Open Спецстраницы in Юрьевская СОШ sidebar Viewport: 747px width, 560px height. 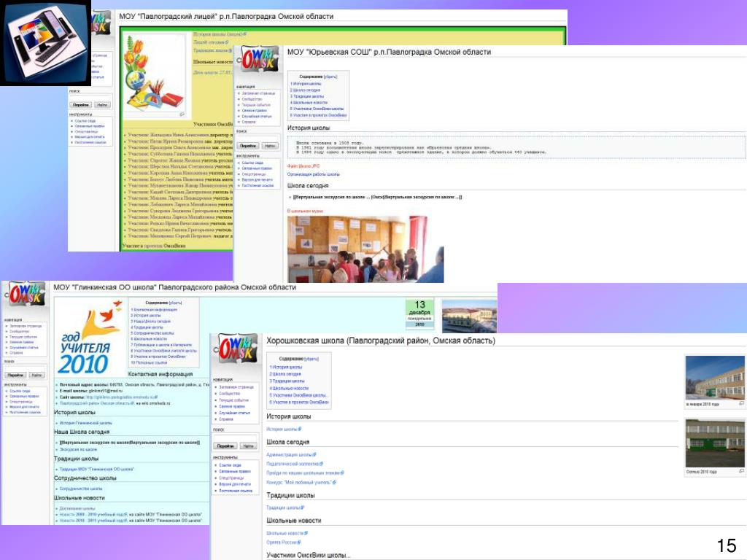(x=252, y=174)
